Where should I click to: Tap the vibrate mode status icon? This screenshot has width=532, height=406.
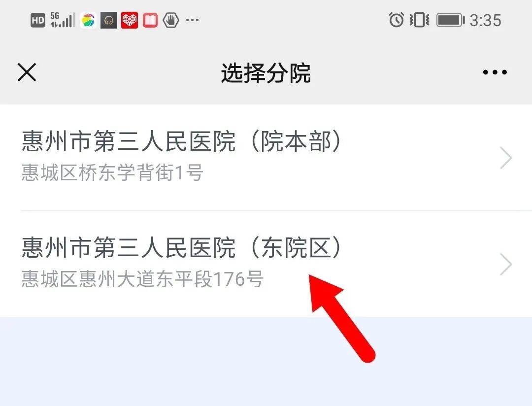[x=419, y=20]
